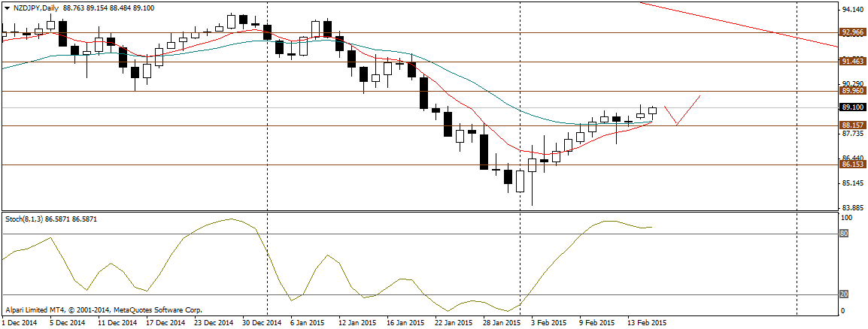Click the Alpari Limited MT4 copyright text
Image resolution: width=868 pixels, height=329 pixels.
coord(104,310)
